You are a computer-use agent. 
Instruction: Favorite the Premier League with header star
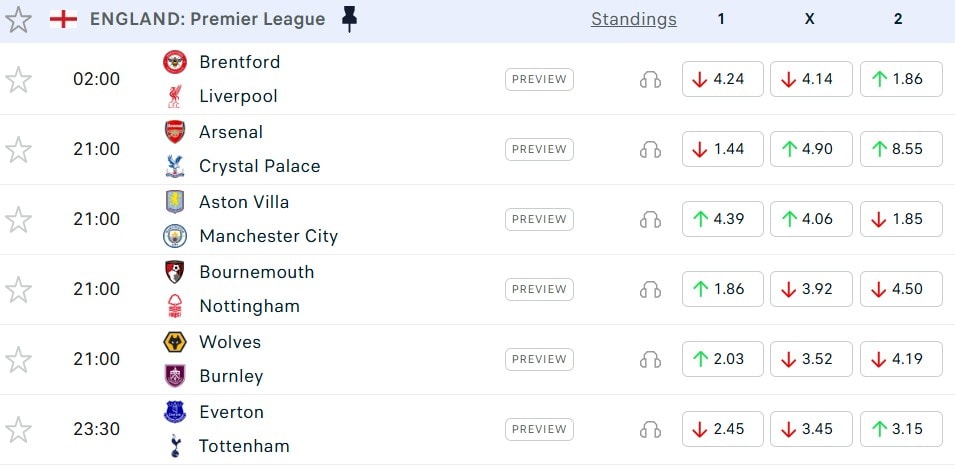point(19,19)
